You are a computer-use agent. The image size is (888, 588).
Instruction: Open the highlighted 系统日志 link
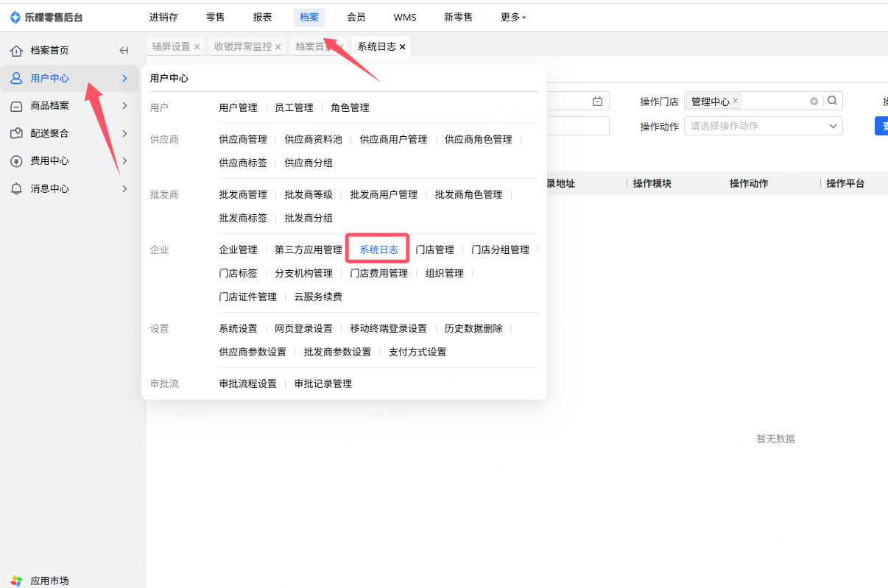pos(378,249)
